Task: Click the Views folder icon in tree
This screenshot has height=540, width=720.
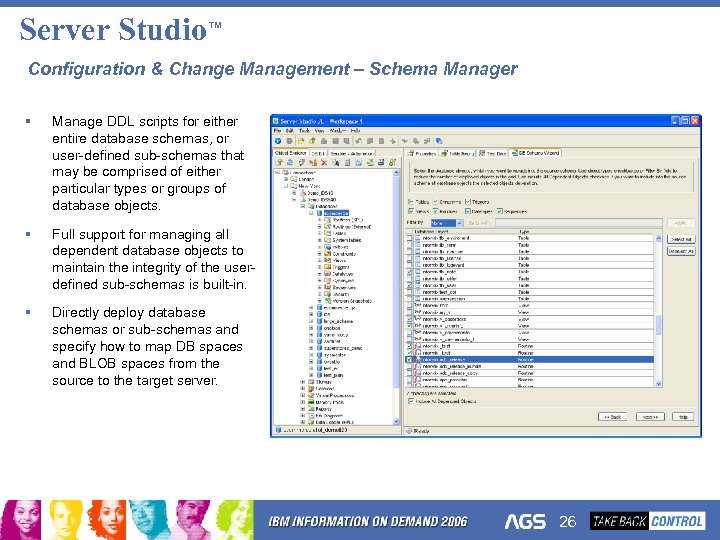Action: click(x=328, y=260)
